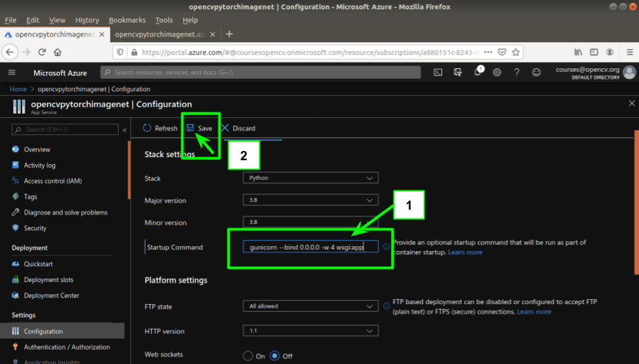Click the Home breadcrumb link
The width and height of the screenshot is (639, 364).
(19, 89)
